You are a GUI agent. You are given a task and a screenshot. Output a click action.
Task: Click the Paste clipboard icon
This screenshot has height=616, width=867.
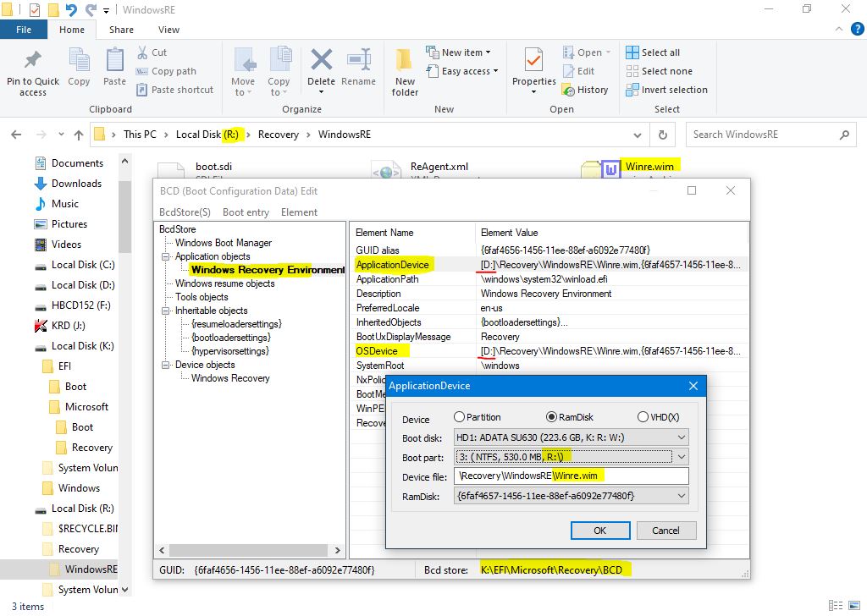(x=114, y=61)
